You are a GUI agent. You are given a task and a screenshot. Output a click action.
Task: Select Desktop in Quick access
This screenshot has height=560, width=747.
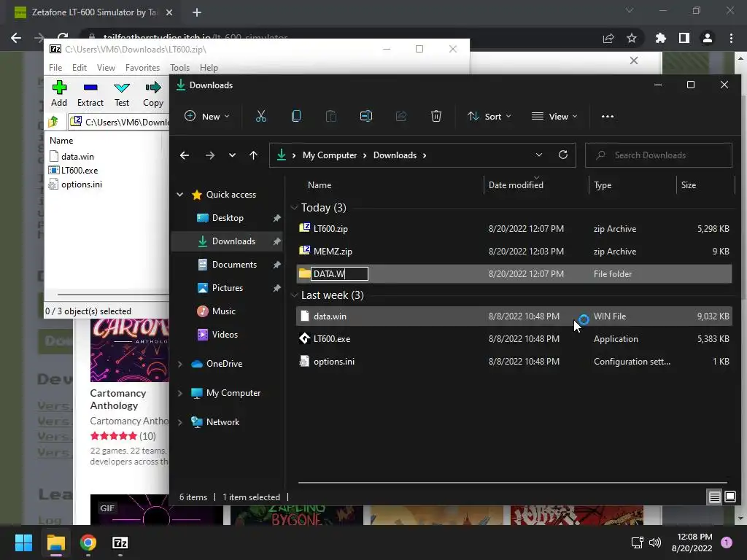pos(228,217)
